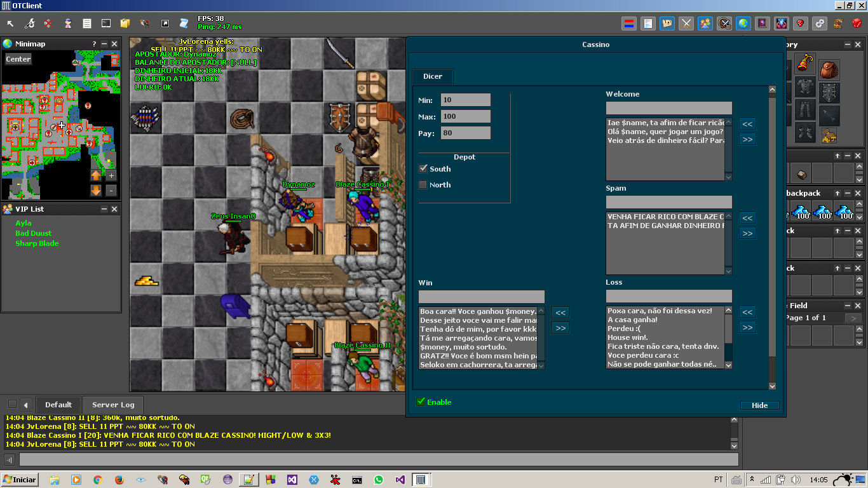868x488 pixels.
Task: Click the Pay value input field
Action: [x=466, y=133]
